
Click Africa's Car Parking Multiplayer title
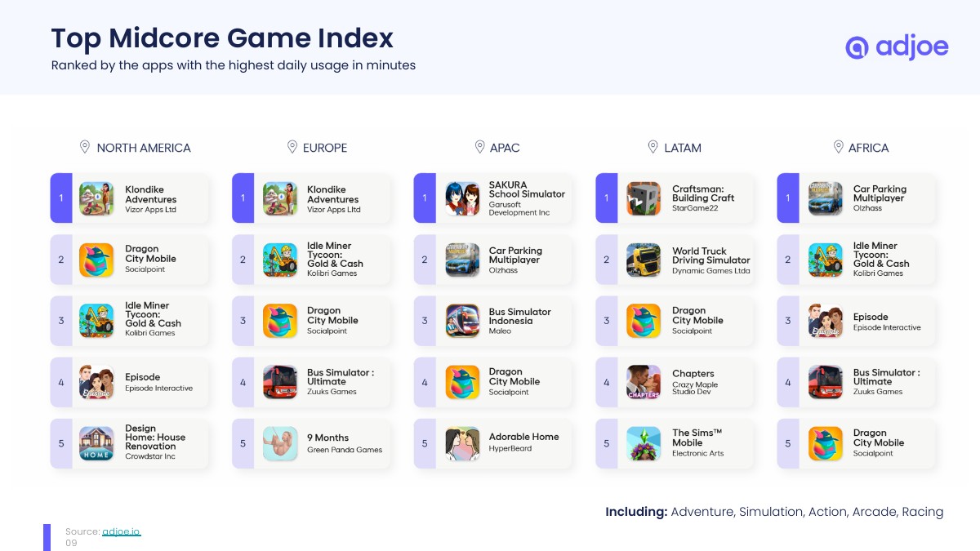pyautogui.click(x=880, y=193)
